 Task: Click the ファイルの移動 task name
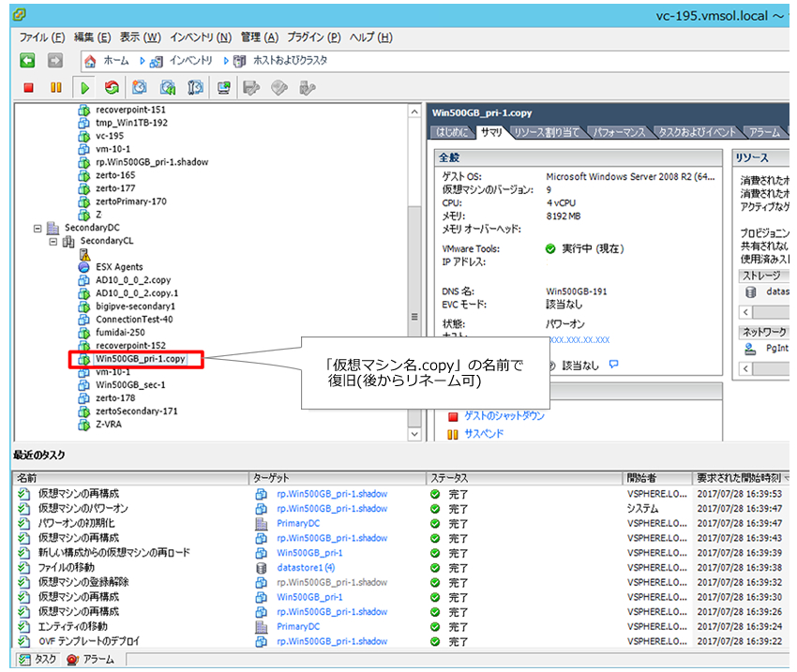tap(67, 568)
